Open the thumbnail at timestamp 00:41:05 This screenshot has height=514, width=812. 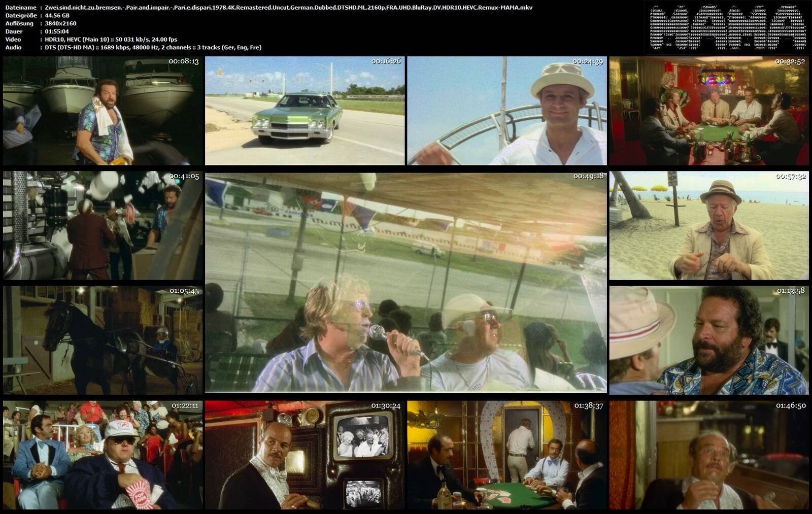click(103, 225)
